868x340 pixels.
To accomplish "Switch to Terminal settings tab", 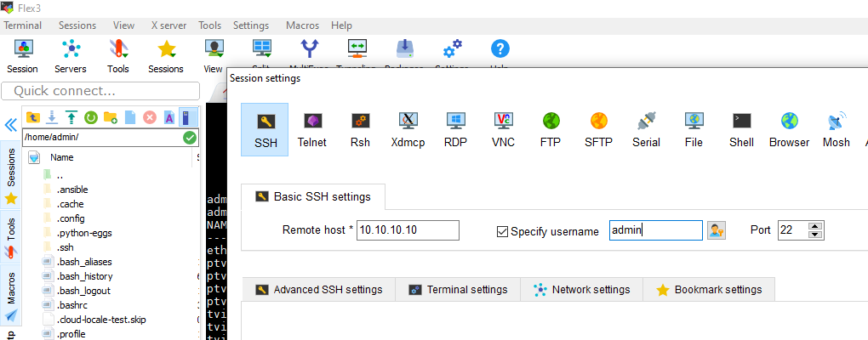I will click(459, 290).
